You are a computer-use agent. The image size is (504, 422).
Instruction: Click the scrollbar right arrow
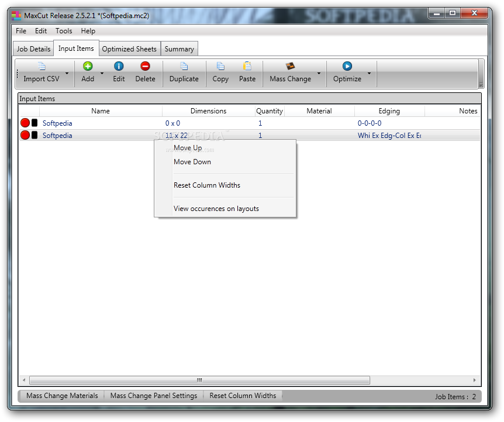coord(474,381)
